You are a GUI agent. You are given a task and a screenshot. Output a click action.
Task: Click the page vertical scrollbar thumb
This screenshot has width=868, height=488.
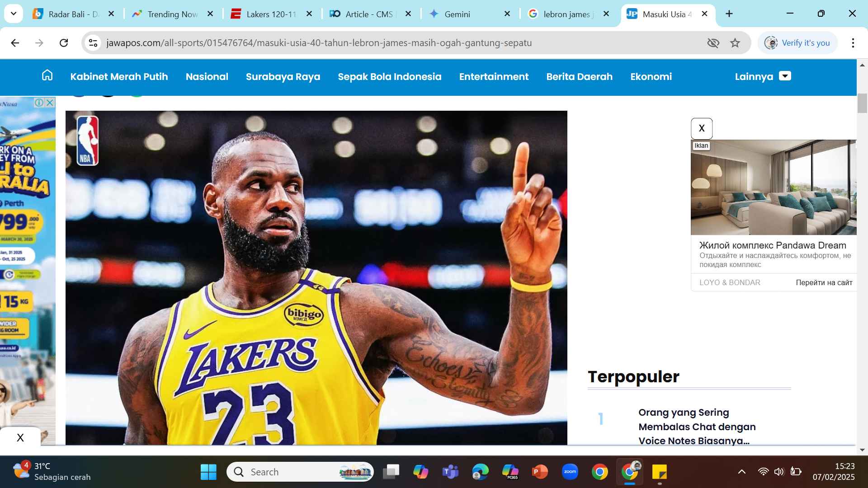pyautogui.click(x=862, y=103)
